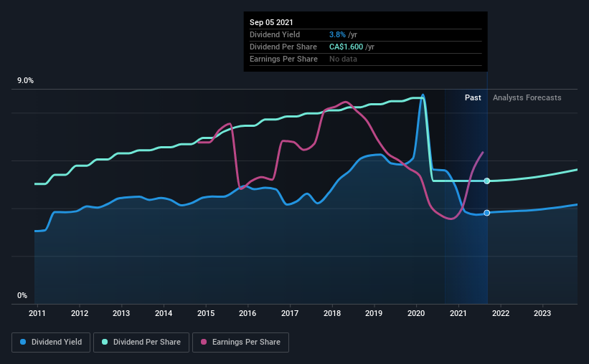
Task: Click the 2020 x-axis year label
Action: pos(416,313)
